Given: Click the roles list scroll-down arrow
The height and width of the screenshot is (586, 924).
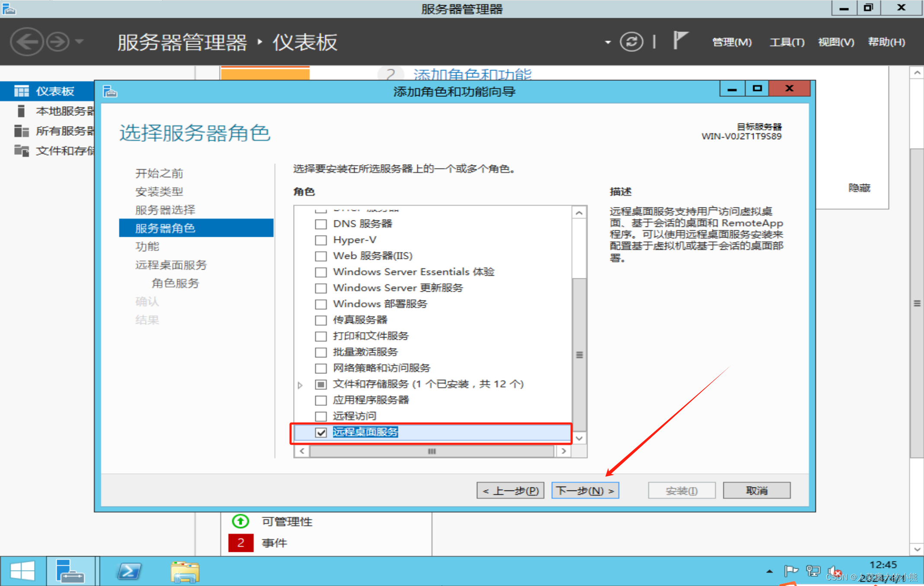Looking at the screenshot, I should tap(579, 438).
